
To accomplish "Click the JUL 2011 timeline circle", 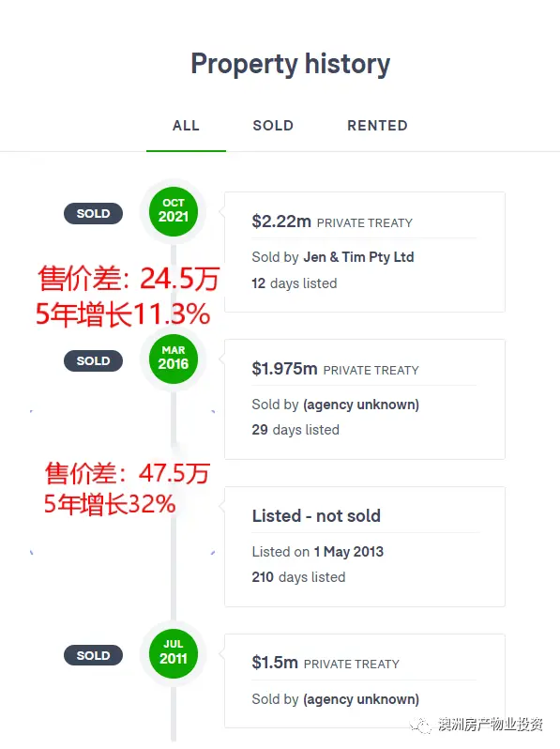I will point(174,653).
